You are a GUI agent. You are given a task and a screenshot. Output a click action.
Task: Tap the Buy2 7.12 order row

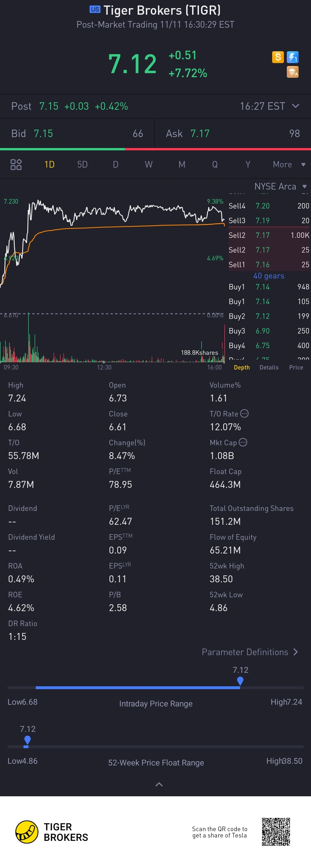[269, 316]
